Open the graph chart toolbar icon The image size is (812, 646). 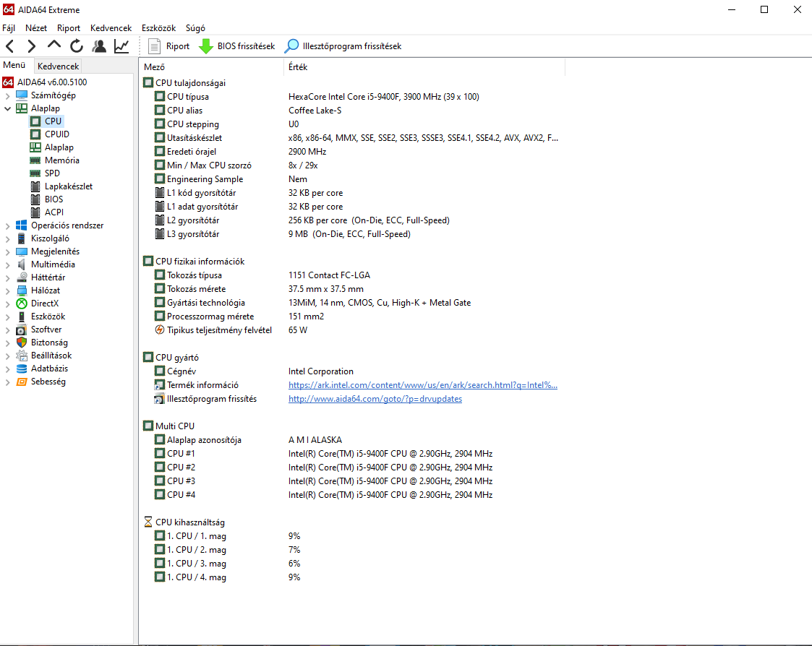(121, 46)
